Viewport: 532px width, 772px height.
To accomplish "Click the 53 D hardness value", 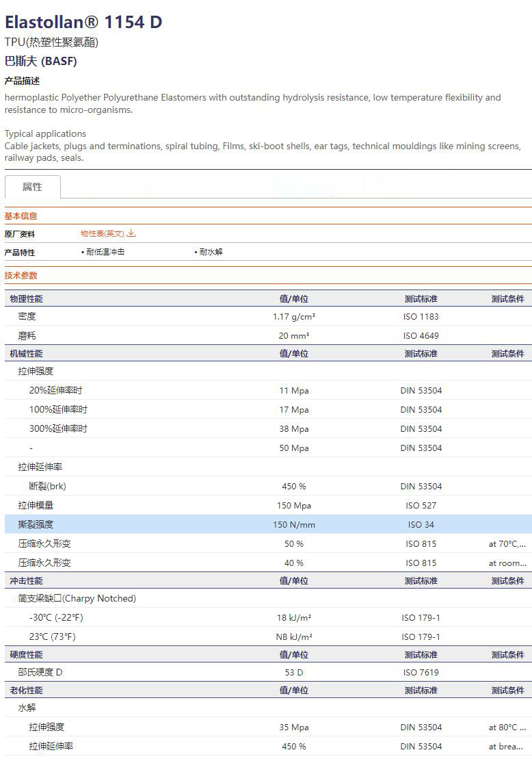I will tap(294, 673).
